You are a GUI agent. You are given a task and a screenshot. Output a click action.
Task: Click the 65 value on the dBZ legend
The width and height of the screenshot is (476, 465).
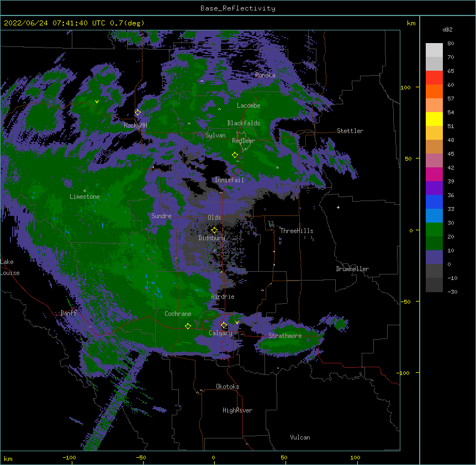pos(451,71)
